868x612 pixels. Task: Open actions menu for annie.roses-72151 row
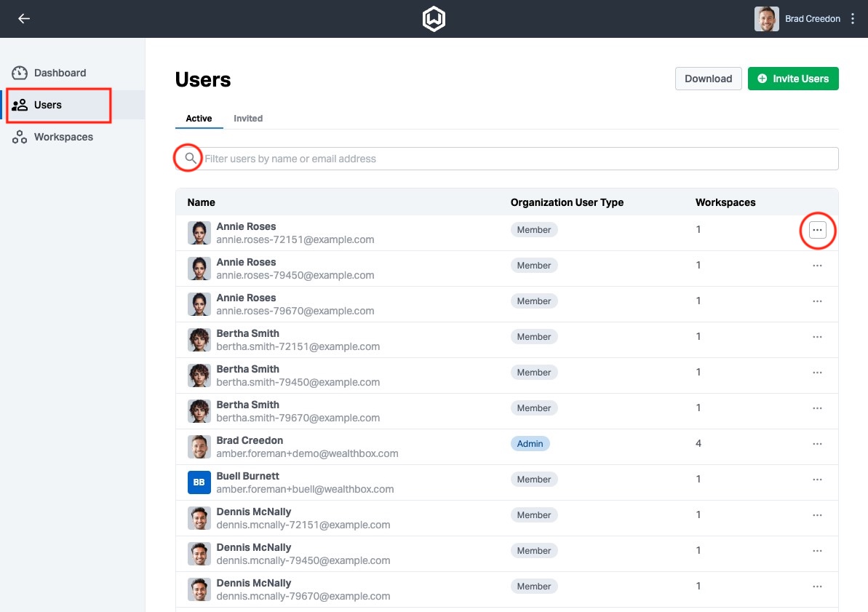coord(817,230)
